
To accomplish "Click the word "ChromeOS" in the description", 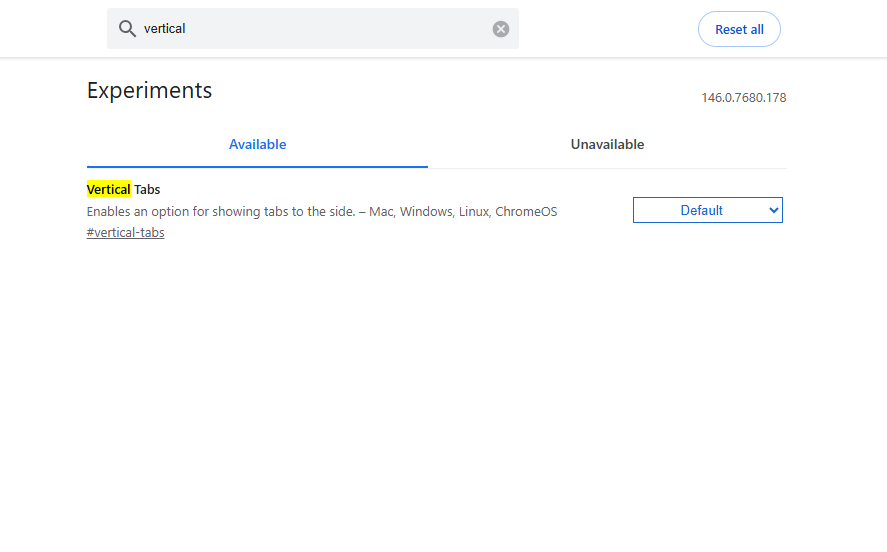I will pyautogui.click(x=526, y=211).
